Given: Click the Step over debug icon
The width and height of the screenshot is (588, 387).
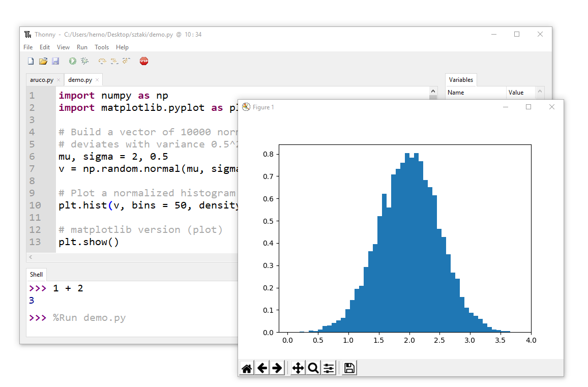Looking at the screenshot, I should (102, 61).
